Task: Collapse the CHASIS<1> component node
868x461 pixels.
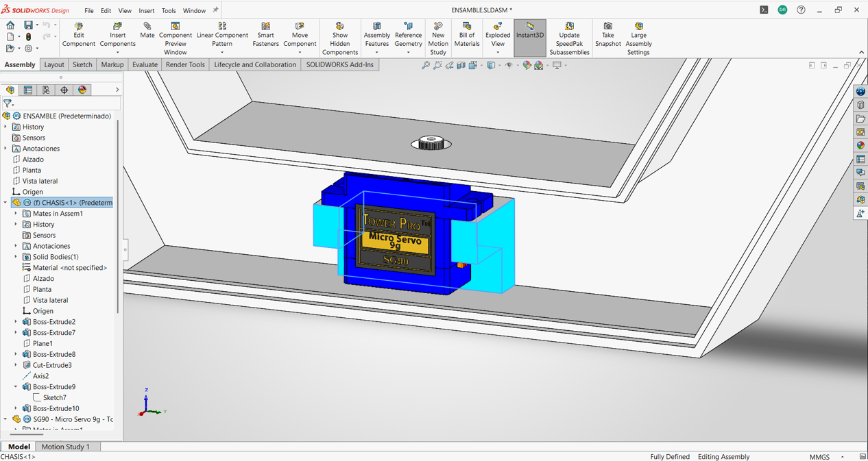Action: pyautogui.click(x=5, y=203)
